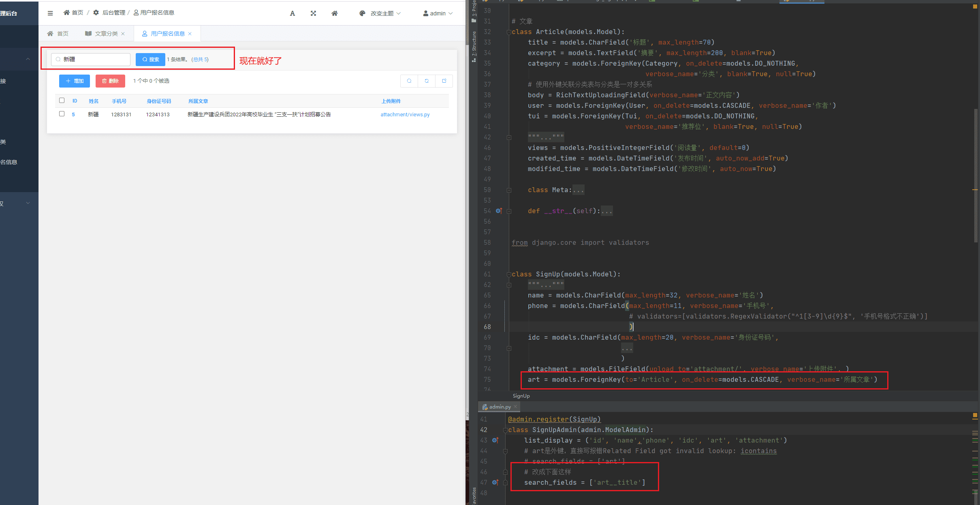Open the admin user dropdown
980x505 pixels.
click(x=438, y=13)
